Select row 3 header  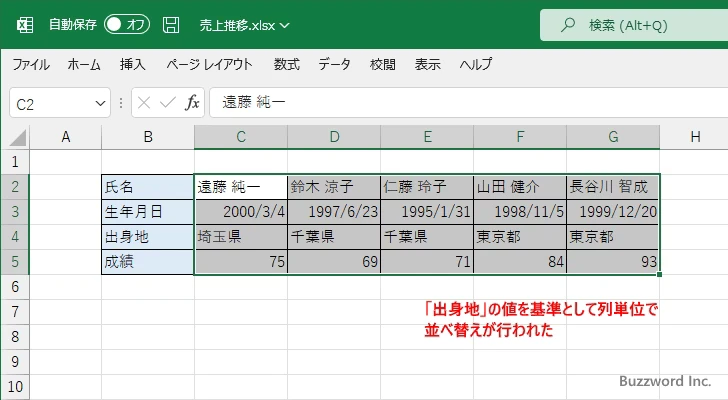pyautogui.click(x=15, y=212)
